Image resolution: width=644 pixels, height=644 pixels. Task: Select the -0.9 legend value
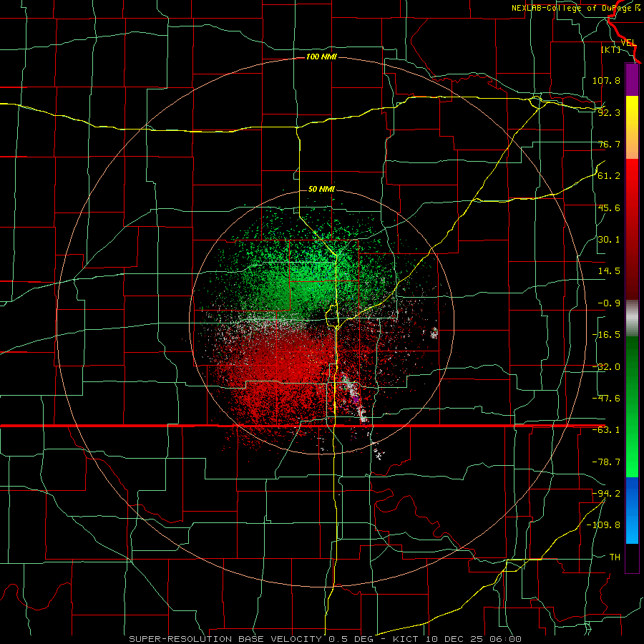609,303
